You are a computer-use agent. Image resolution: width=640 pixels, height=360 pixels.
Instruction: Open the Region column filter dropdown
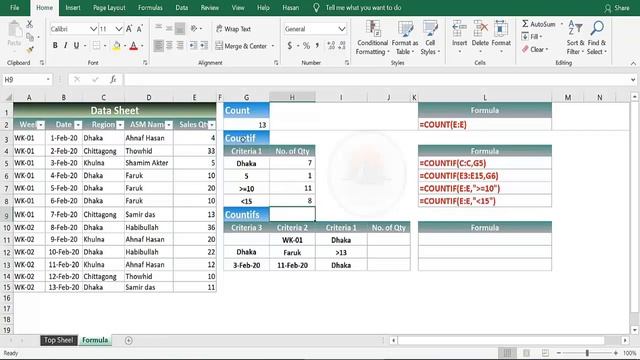coord(120,125)
